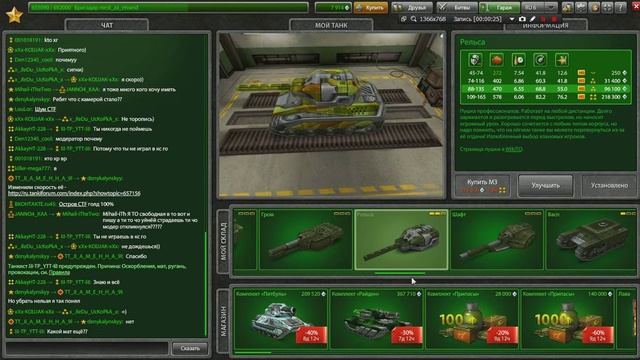Screen dimensions: 640x360
Task: Select the Шафт turret in warehouse
Action: pyautogui.click(x=496, y=240)
